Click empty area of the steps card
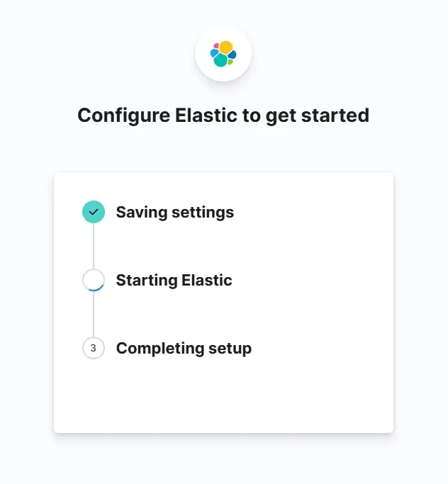 tap(309, 395)
